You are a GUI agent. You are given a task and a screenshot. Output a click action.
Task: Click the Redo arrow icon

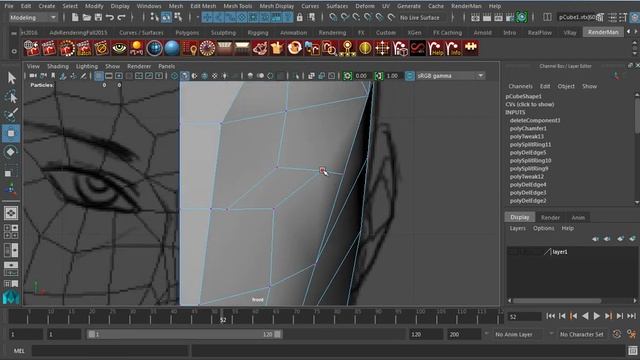coord(121,17)
